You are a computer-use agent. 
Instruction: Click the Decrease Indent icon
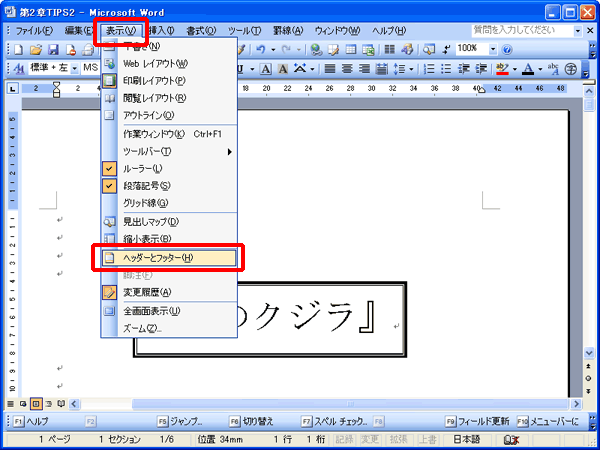464,69
